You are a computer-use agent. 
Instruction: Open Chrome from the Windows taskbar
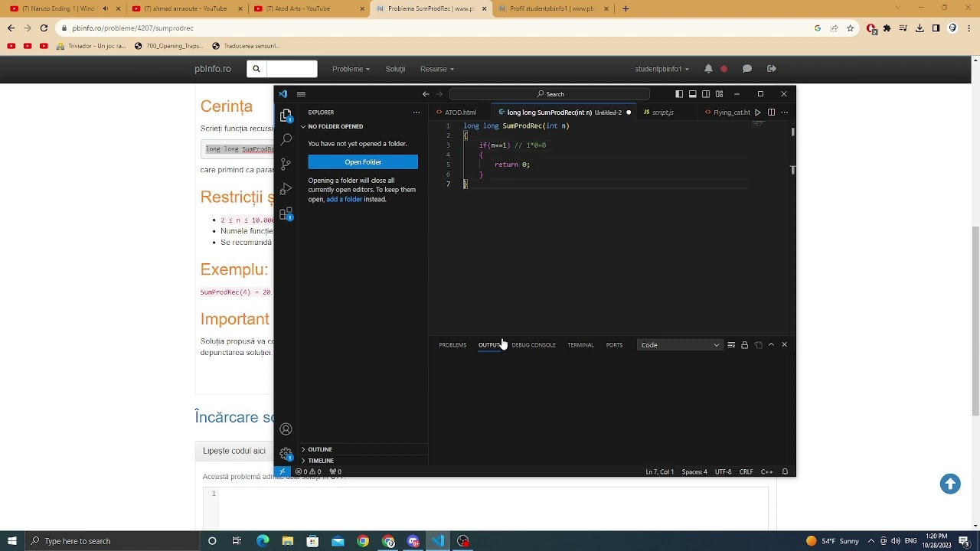coord(363,541)
